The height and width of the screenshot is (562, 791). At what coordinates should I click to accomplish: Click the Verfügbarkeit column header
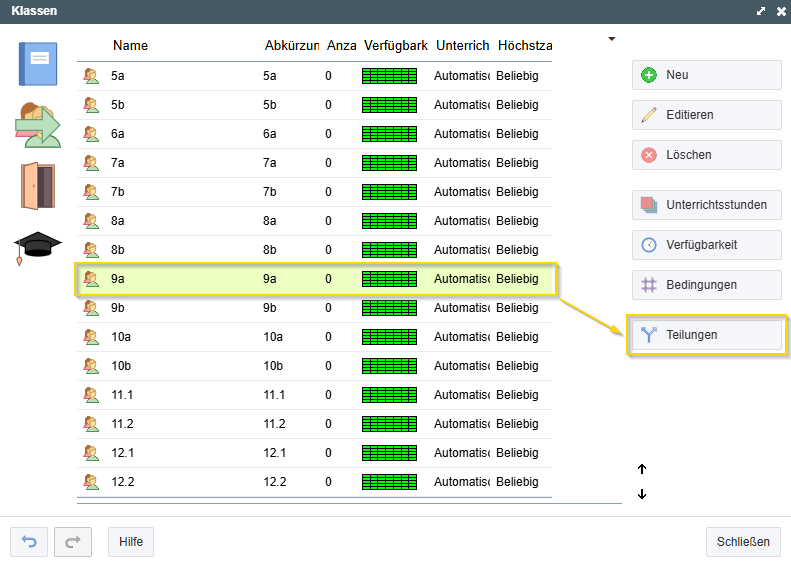click(x=396, y=45)
